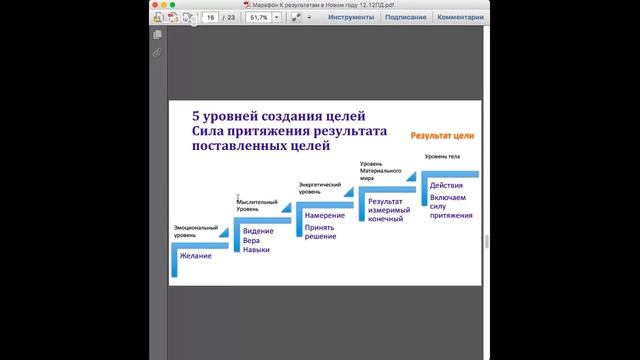
Task: Click the word "Действия" on the slide
Action: pos(446,185)
